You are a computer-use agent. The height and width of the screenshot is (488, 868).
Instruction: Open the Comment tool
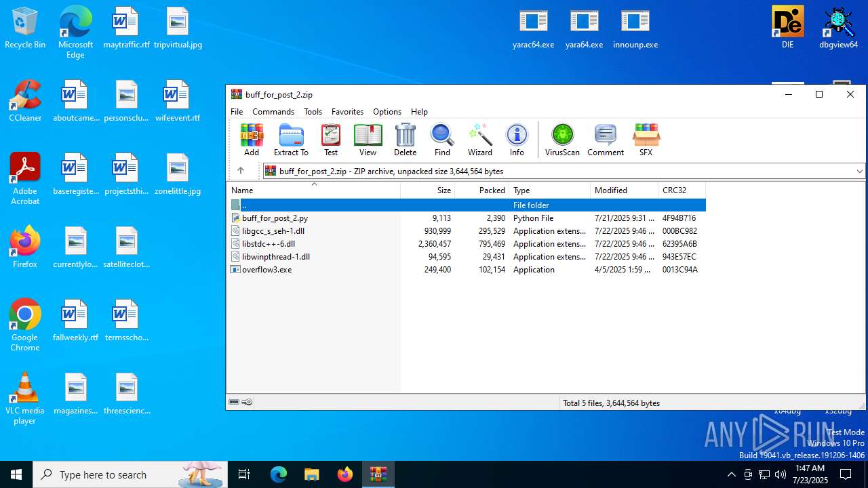606,140
